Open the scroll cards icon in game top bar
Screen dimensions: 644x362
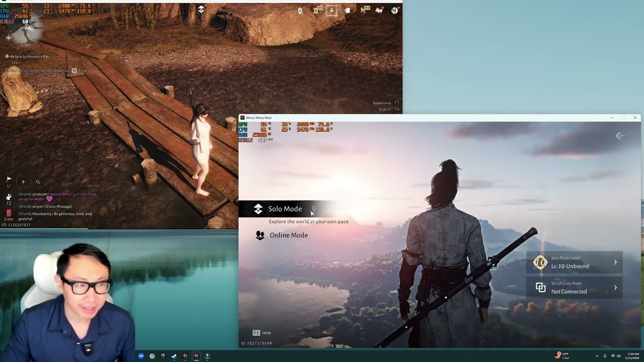347,11
